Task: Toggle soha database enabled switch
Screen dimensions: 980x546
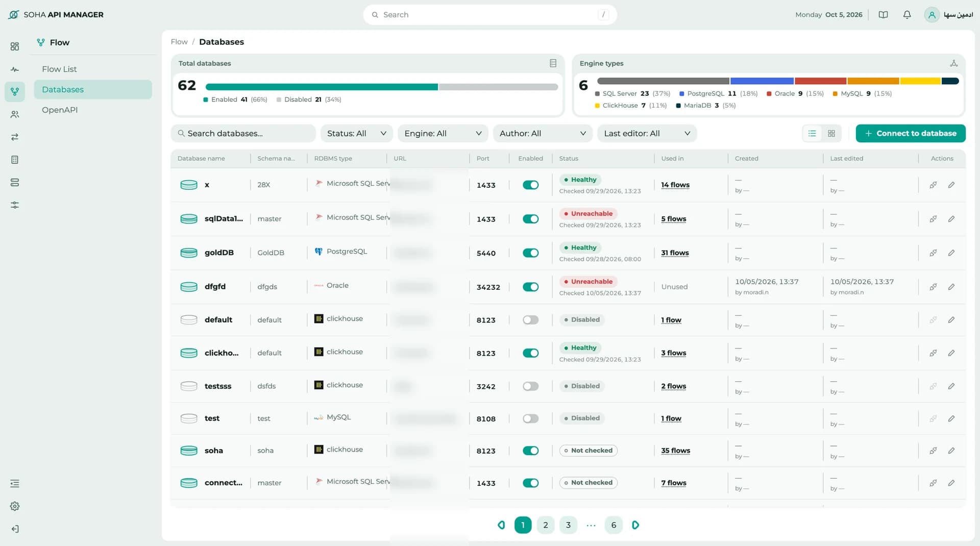Action: pyautogui.click(x=530, y=451)
